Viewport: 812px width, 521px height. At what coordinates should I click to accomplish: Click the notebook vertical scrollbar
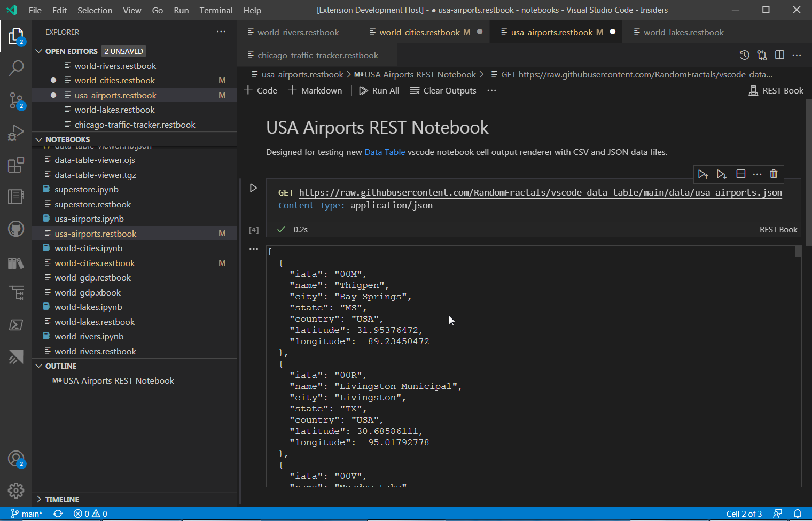coord(808,171)
